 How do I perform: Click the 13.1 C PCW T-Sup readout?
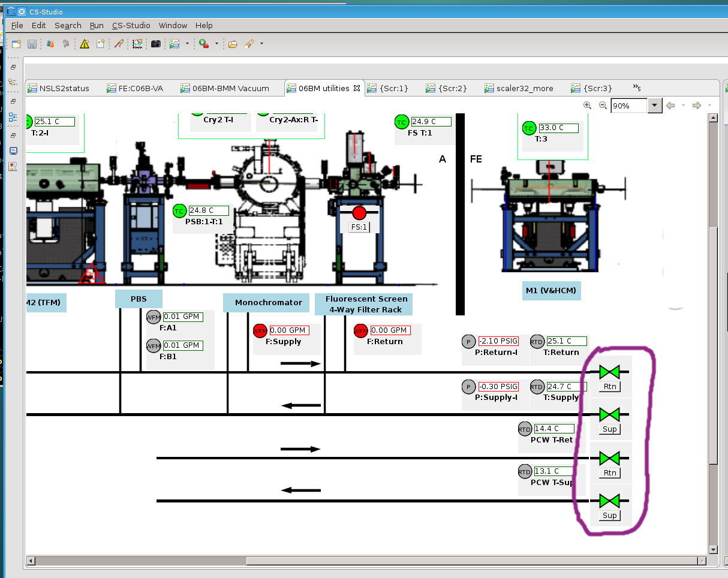pos(554,471)
